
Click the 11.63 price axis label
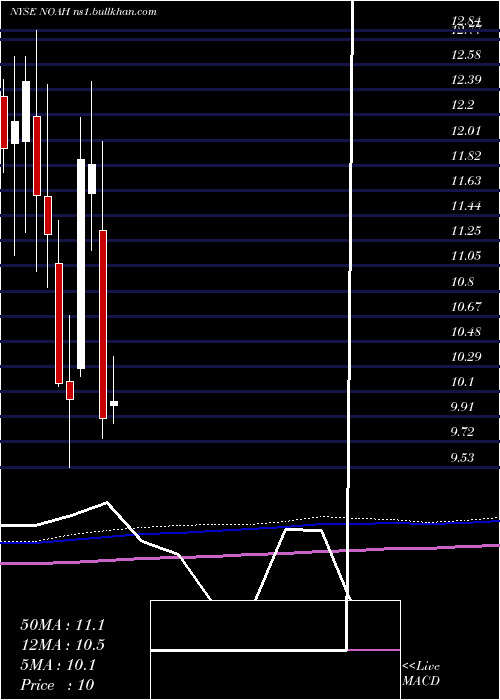coord(466,181)
